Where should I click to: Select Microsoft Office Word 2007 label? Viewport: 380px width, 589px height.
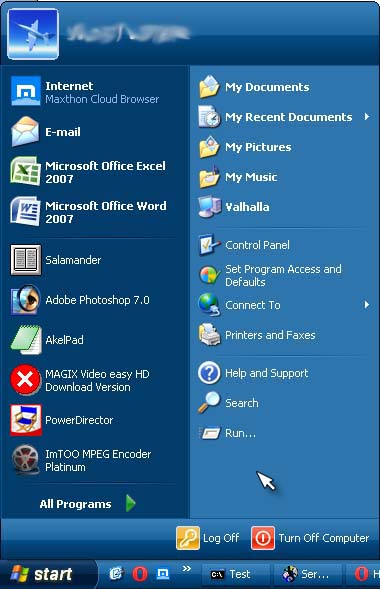pos(106,212)
